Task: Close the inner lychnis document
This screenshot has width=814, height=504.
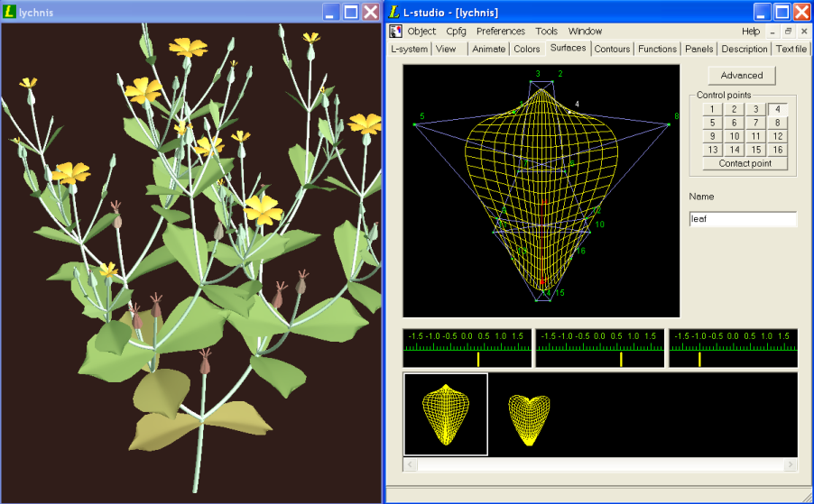Action: click(x=803, y=32)
